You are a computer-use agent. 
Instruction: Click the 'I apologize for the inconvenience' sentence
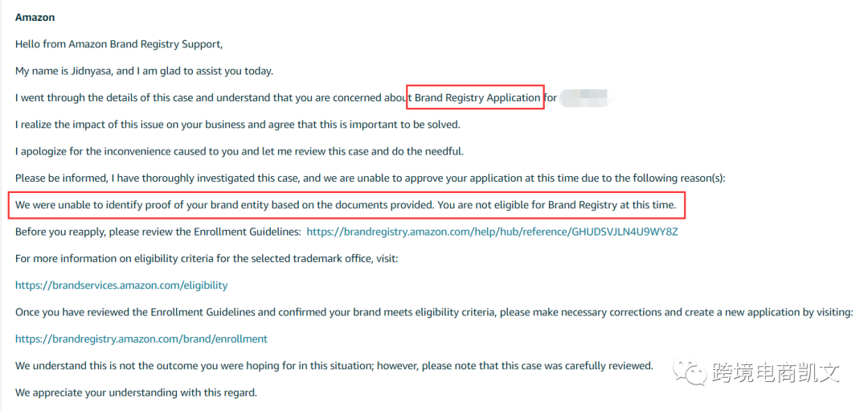(x=240, y=151)
